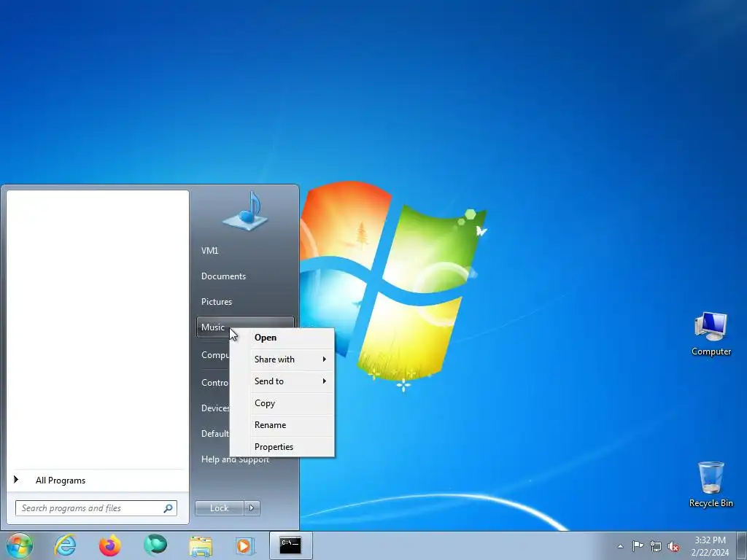Choose Copy in the context menu
This screenshot has height=560, width=747.
[x=282, y=403]
